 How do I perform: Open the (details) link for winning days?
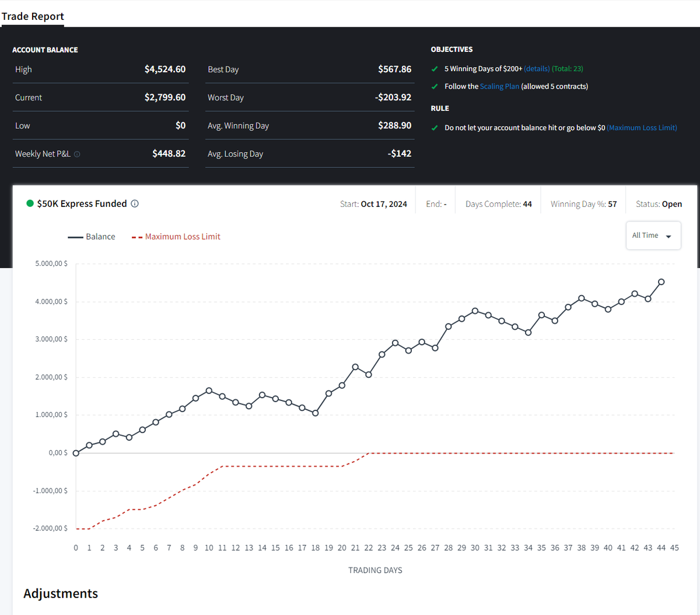point(537,69)
